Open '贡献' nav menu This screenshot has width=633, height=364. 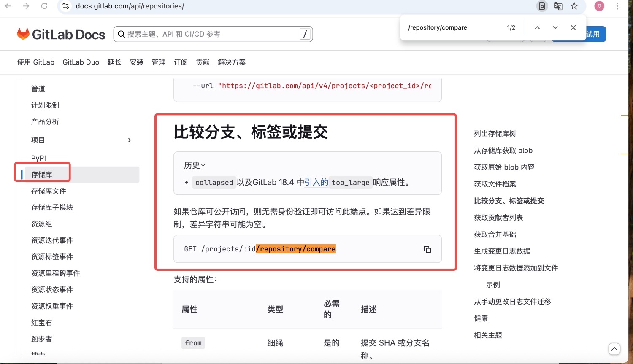pyautogui.click(x=203, y=62)
